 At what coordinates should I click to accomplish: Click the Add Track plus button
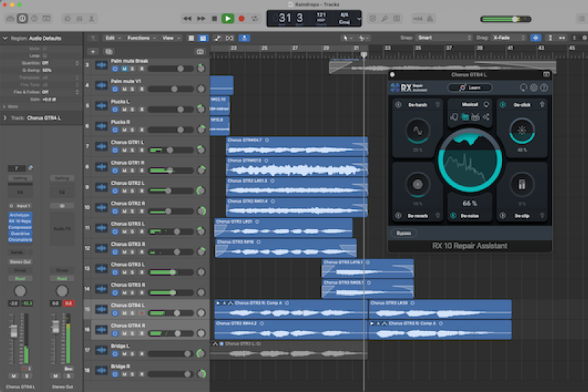93,52
